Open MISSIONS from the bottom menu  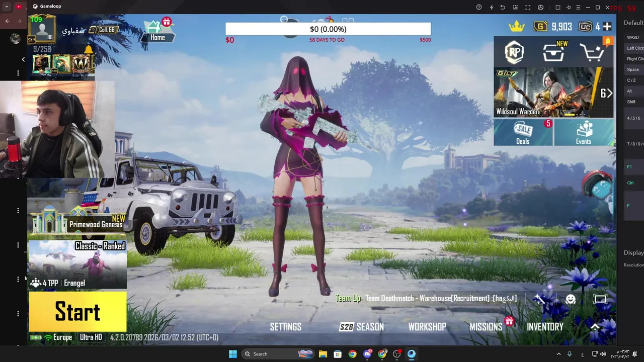click(x=486, y=327)
